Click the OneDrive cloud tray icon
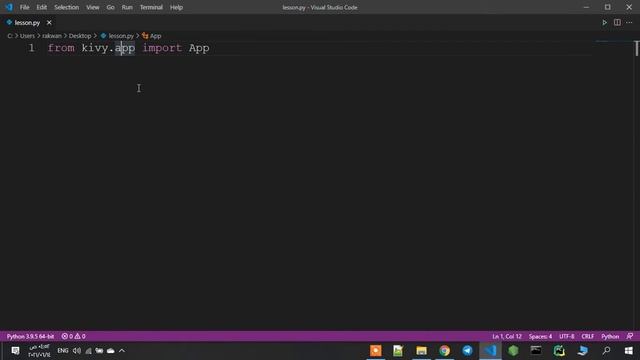Screen dimensions: 640x360 [111, 351]
